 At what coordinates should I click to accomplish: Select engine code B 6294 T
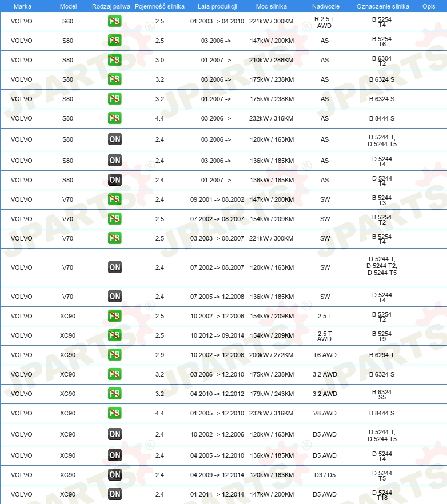point(382,354)
